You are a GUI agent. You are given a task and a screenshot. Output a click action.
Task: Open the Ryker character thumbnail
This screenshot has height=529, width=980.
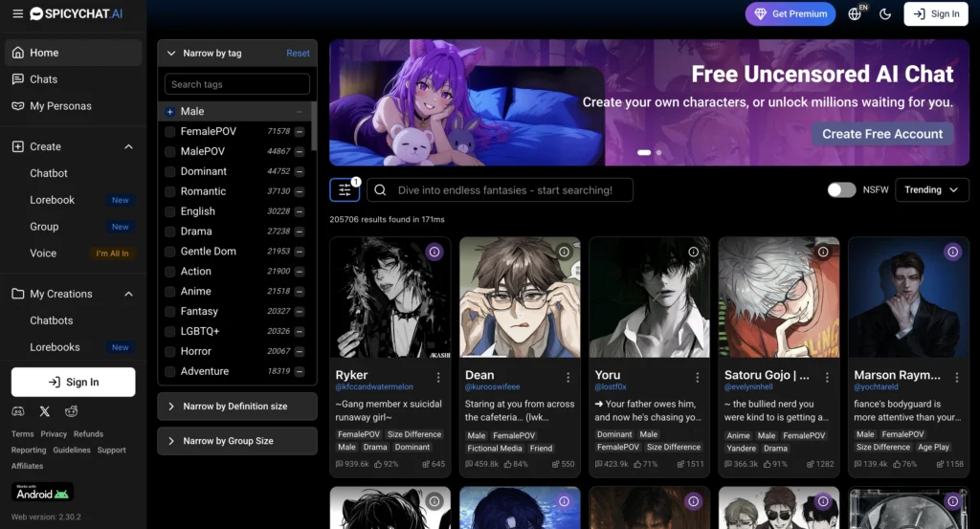(x=390, y=298)
